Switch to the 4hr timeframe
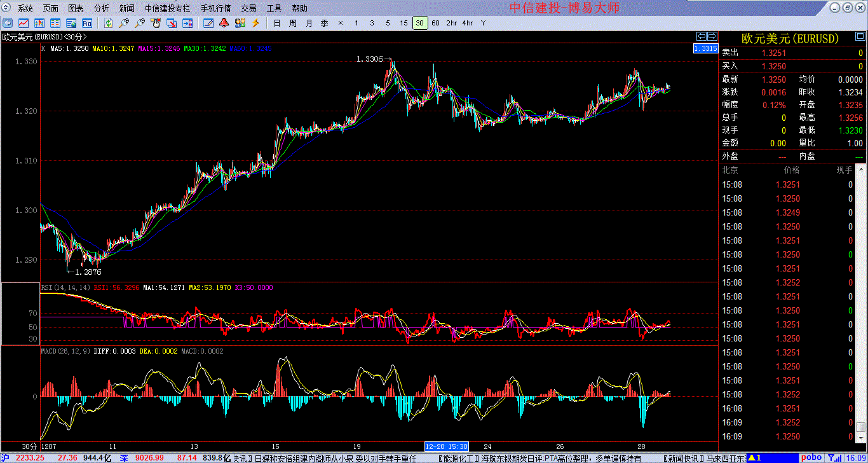The image size is (868, 463). point(467,23)
